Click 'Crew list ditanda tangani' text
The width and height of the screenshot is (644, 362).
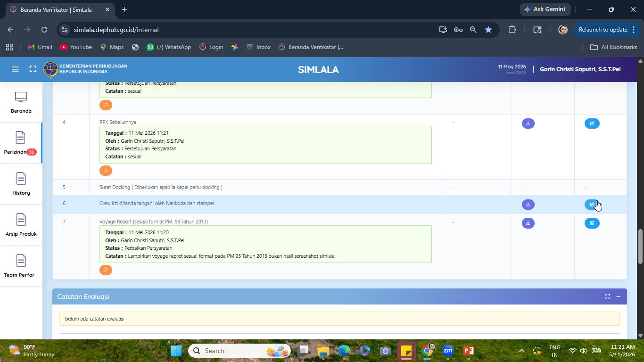point(157,203)
